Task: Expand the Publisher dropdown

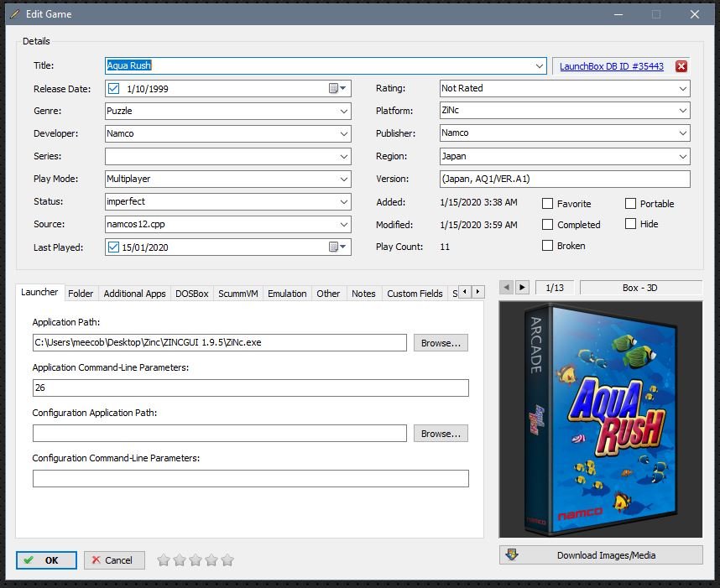Action: click(x=683, y=133)
